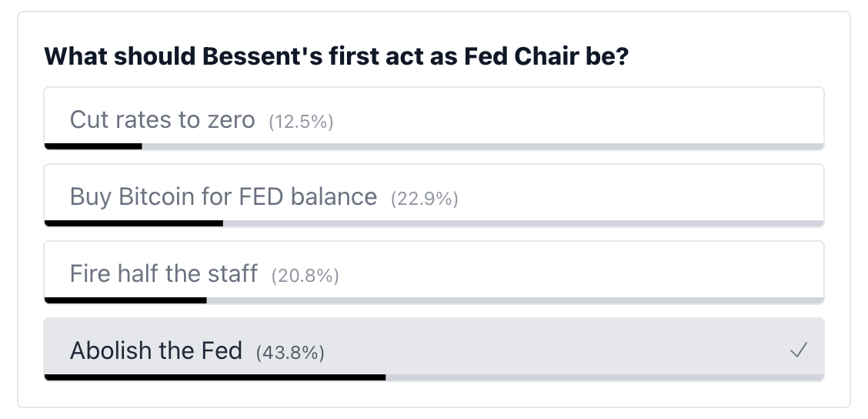Viewport: 868px width, 419px height.
Task: Select the "Abolish the Fed" option text
Action: 156,351
